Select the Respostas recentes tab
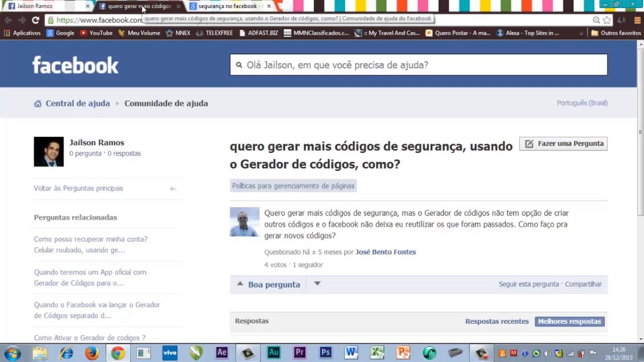Viewport: 644px width, 362px height. [497, 321]
